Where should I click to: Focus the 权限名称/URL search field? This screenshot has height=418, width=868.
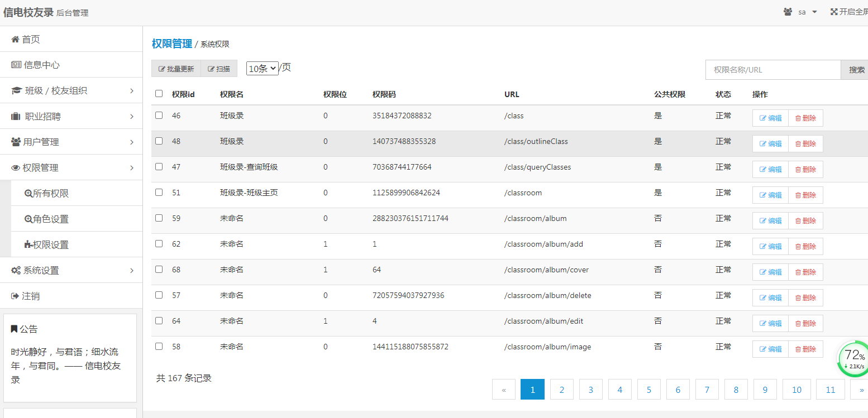(773, 70)
